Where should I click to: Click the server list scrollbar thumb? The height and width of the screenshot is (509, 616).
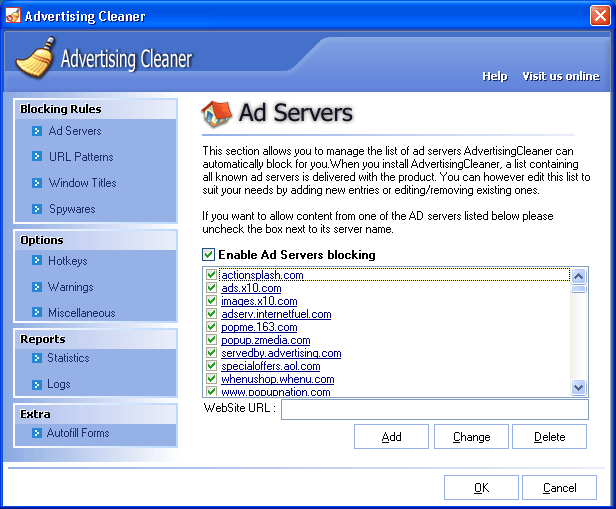tap(578, 289)
